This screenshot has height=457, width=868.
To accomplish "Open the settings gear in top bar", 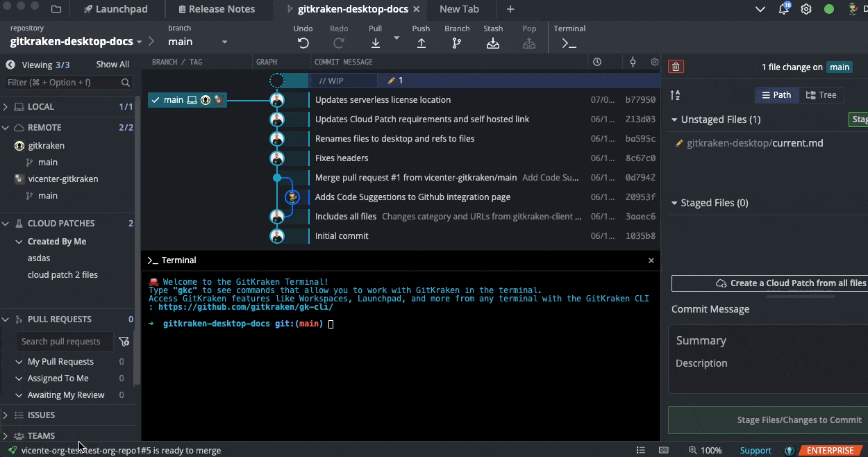I will coord(806,9).
